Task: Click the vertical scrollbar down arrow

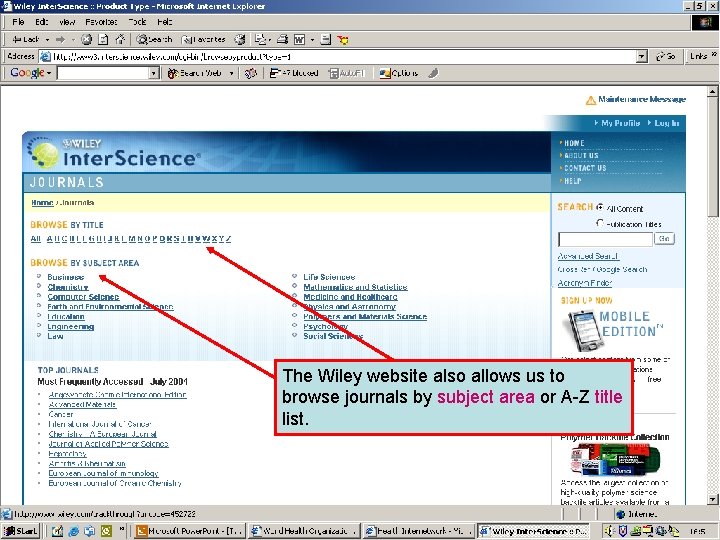Action: [x=712, y=499]
